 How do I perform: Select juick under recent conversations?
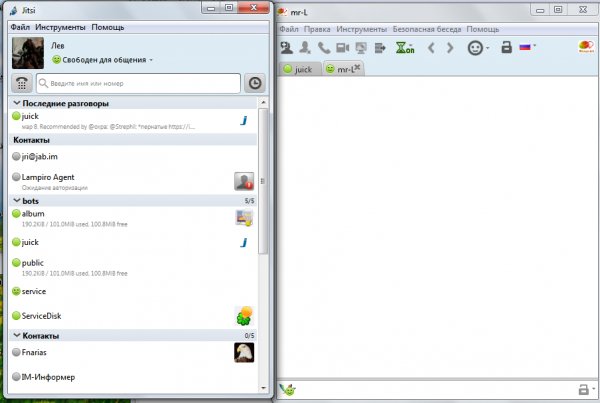pyautogui.click(x=132, y=121)
